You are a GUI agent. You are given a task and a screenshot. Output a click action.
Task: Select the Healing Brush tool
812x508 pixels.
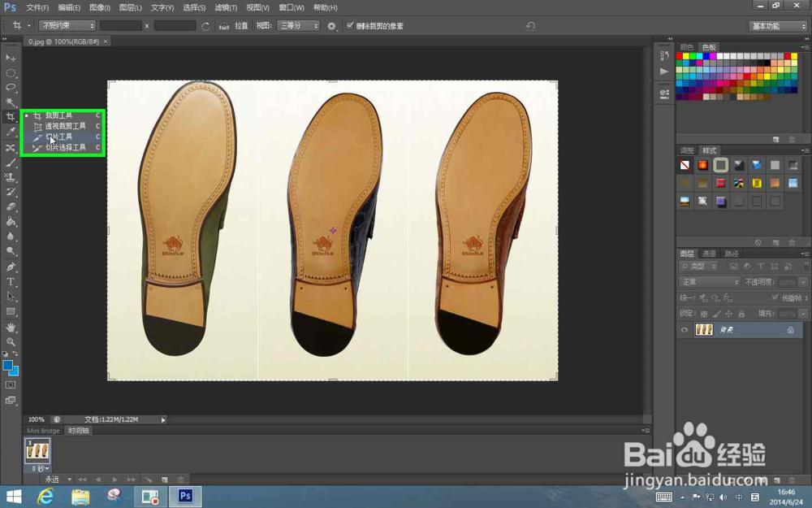tap(11, 147)
